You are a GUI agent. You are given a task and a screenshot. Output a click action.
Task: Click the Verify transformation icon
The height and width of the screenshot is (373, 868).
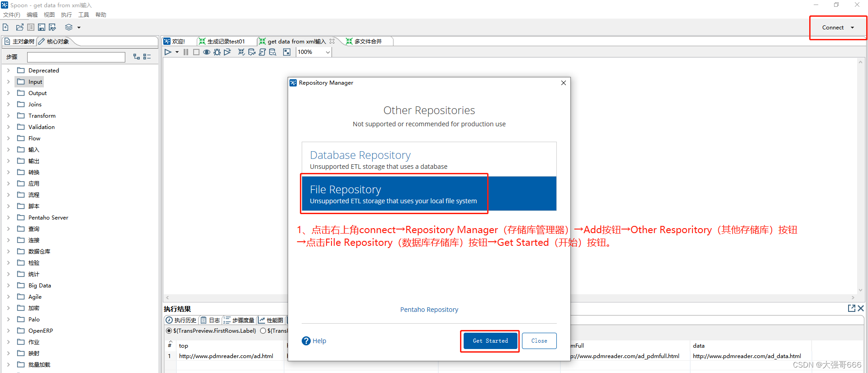[x=242, y=52]
